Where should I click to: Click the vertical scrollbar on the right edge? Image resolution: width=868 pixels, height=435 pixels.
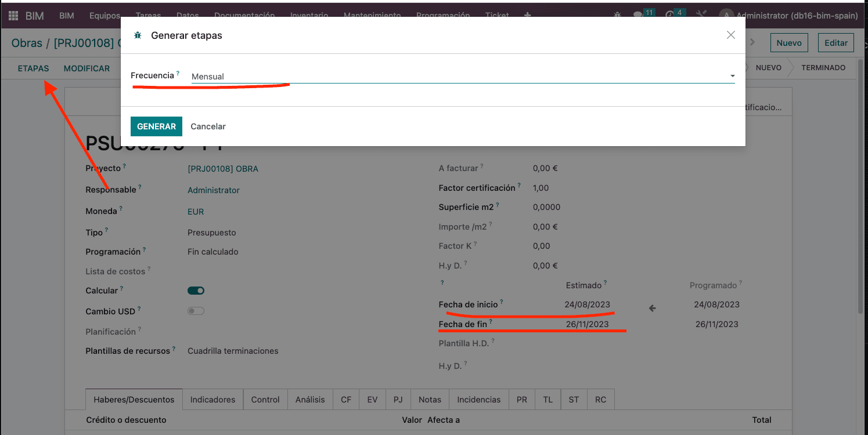pos(862,186)
